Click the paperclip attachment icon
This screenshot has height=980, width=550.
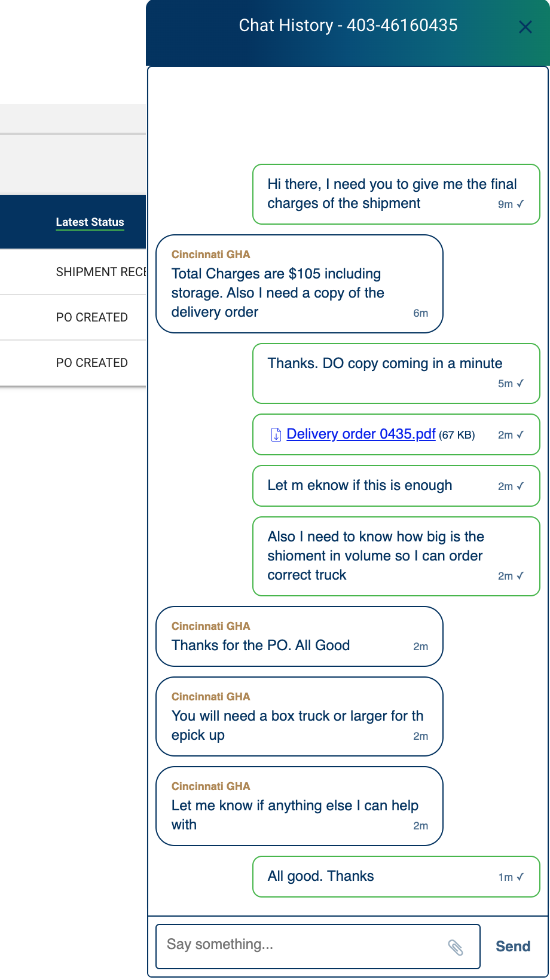pos(456,947)
